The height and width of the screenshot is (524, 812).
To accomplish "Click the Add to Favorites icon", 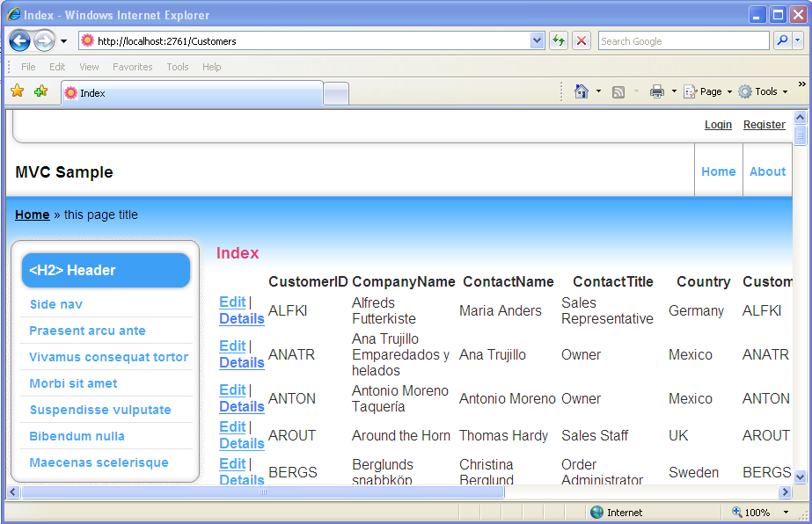I will point(40,91).
